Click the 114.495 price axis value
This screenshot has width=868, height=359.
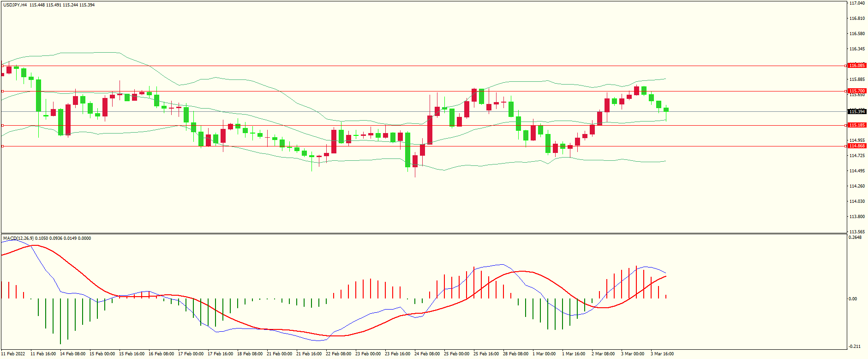[x=857, y=171]
